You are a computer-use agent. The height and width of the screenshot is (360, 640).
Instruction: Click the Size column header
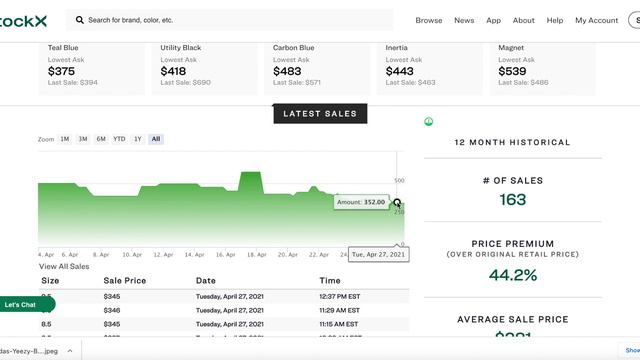pos(50,281)
